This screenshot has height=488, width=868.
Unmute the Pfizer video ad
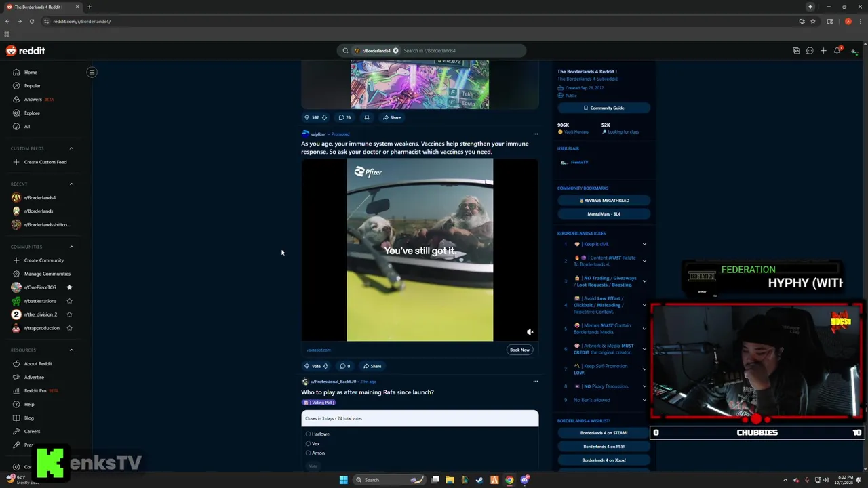point(530,332)
